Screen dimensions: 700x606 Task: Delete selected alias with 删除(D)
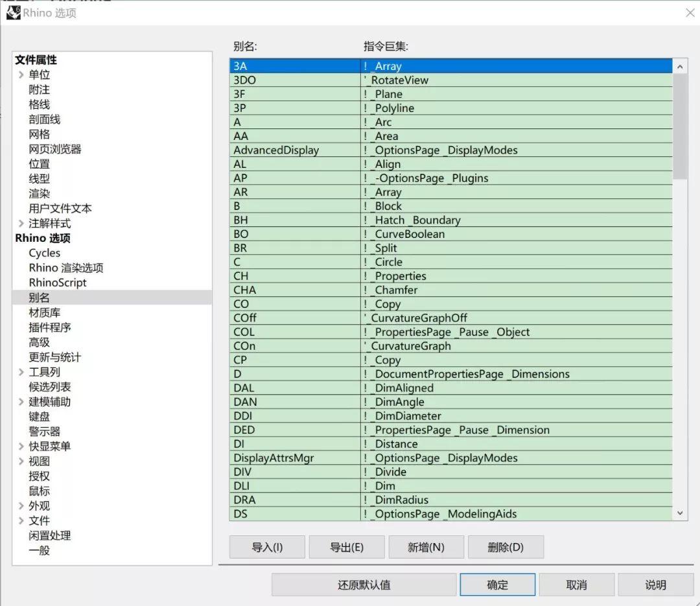(506, 547)
